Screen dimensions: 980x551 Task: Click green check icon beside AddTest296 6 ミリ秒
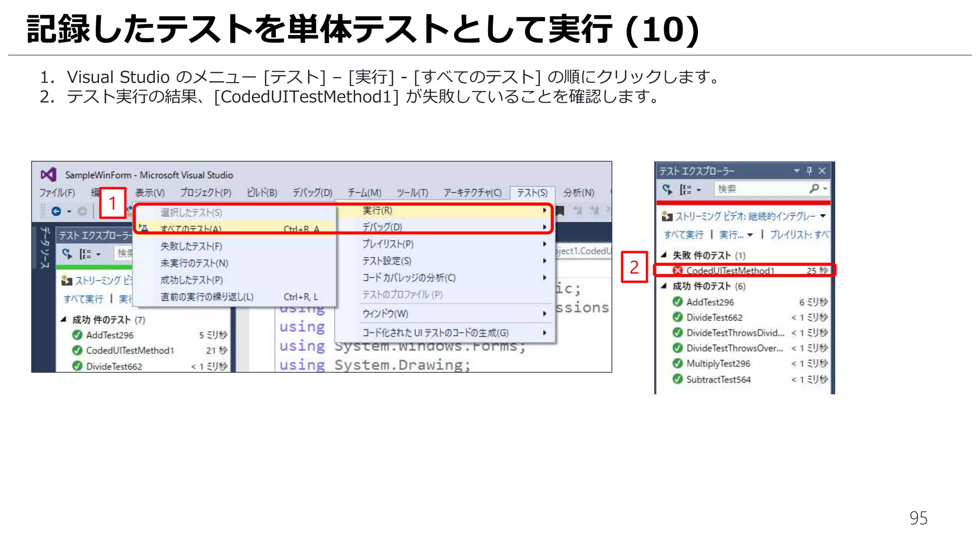(678, 302)
